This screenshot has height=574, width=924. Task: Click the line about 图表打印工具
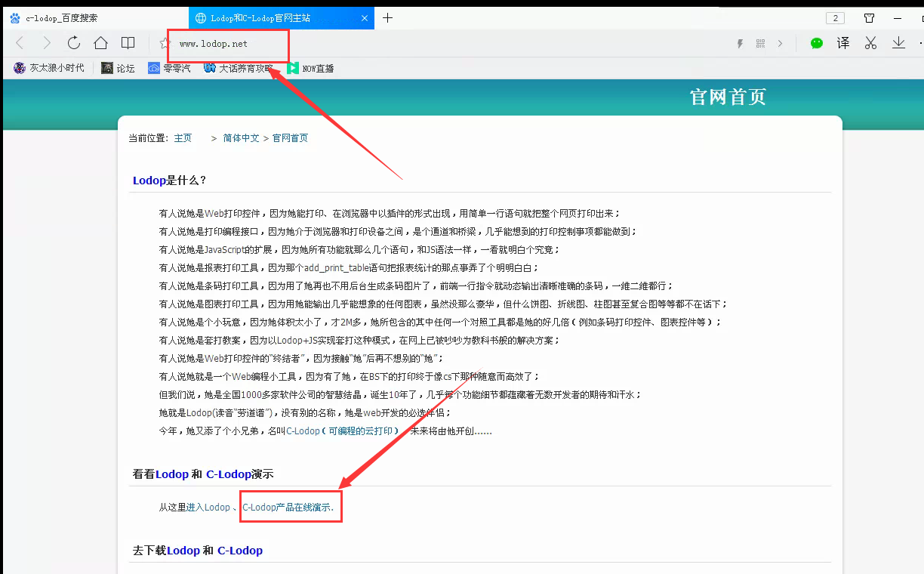pyautogui.click(x=443, y=304)
